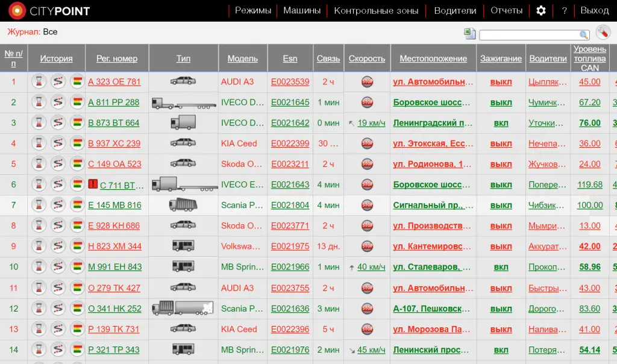
Task: Click the wrench tool icon
Action: click(x=603, y=33)
